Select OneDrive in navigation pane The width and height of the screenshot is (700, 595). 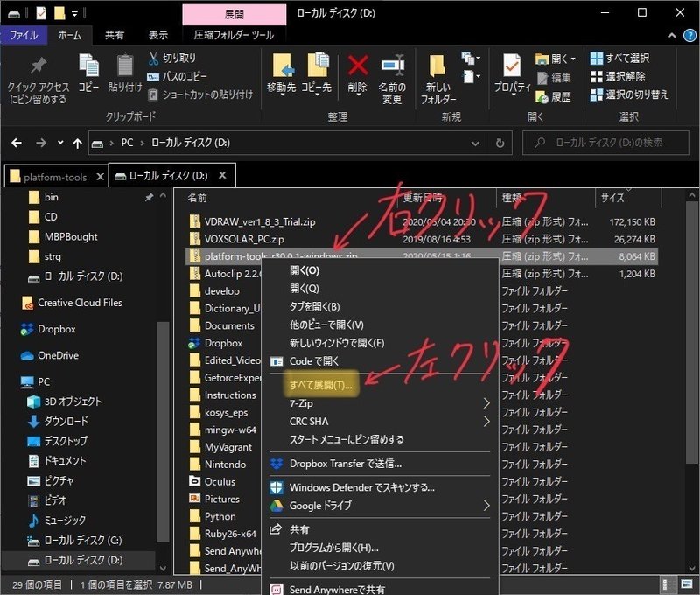tap(58, 355)
